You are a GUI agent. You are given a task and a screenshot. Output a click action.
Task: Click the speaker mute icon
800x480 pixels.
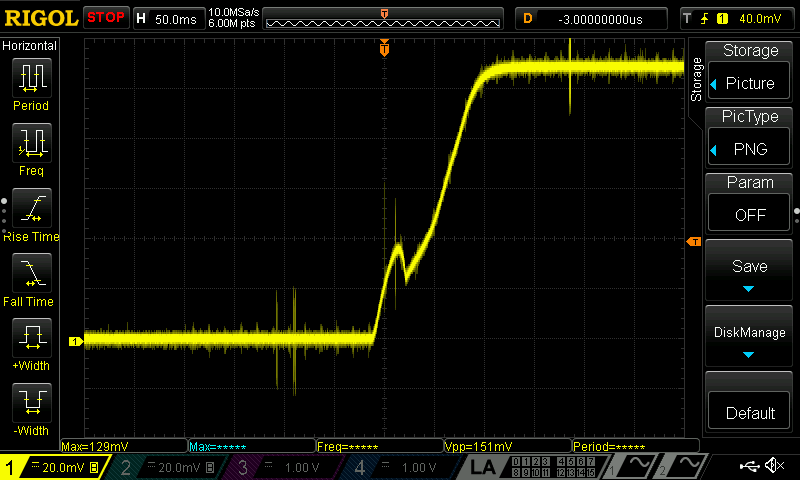pyautogui.click(x=773, y=466)
